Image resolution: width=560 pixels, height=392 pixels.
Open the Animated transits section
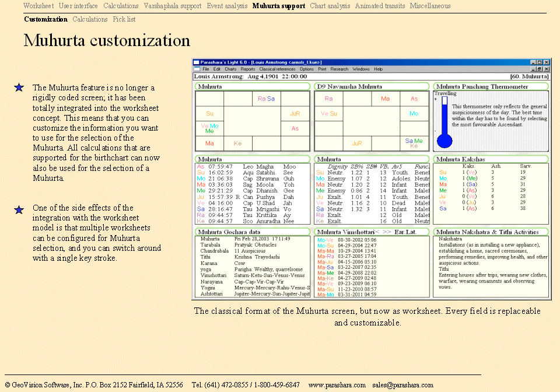(x=380, y=6)
